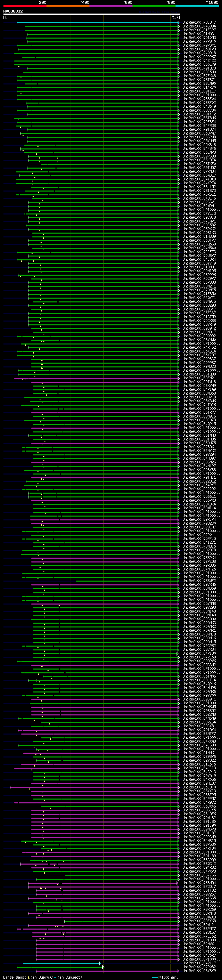Click the 'Large gaps' legend text
The image size is (222, 980).
pos(15,977)
